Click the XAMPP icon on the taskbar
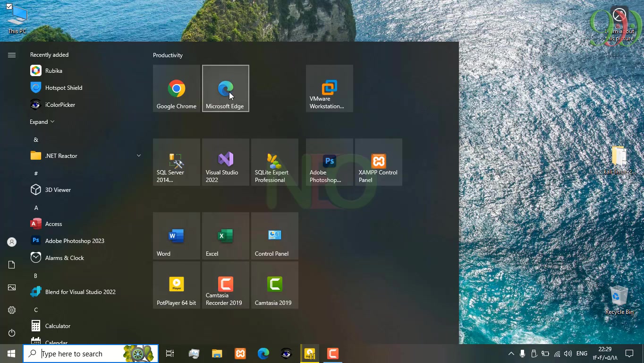The width and height of the screenshot is (644, 363). (240, 354)
